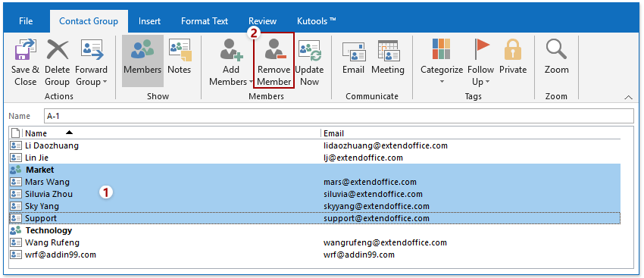Click the contact card icon beside Li Daozhuang

click(16, 145)
